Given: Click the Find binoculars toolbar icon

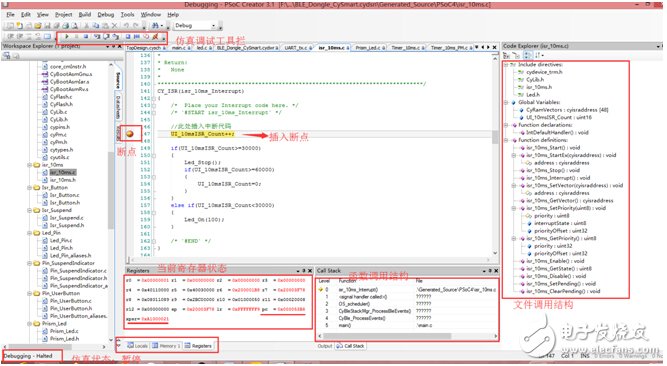Looking at the screenshot, I should click(x=155, y=26).
